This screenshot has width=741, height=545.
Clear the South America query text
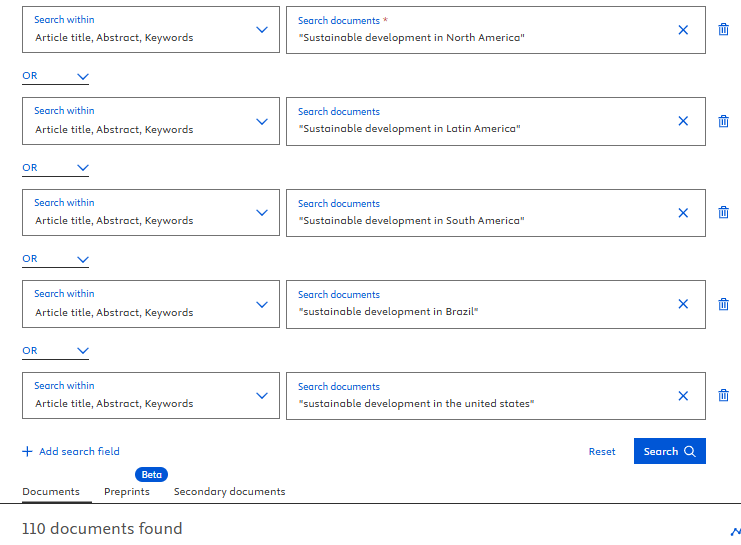(x=683, y=213)
